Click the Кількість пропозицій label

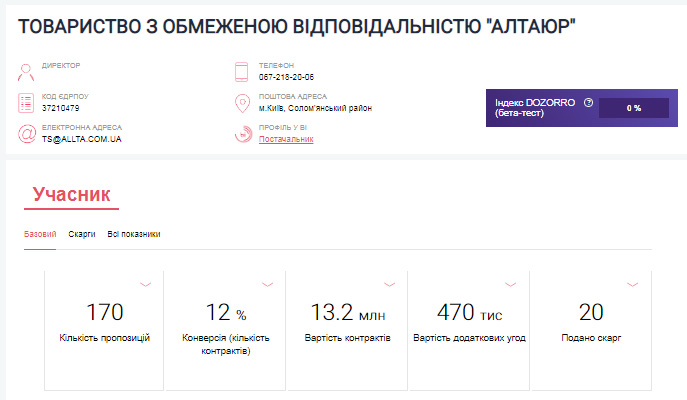click(105, 338)
